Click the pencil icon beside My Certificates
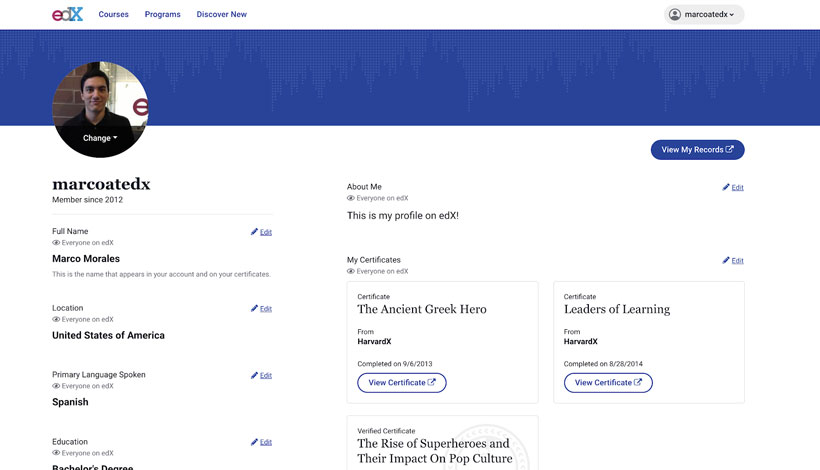The image size is (820, 470). point(726,260)
